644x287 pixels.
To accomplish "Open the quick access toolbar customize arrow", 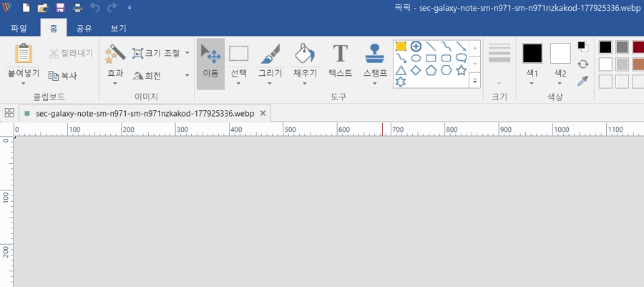I will [x=130, y=7].
